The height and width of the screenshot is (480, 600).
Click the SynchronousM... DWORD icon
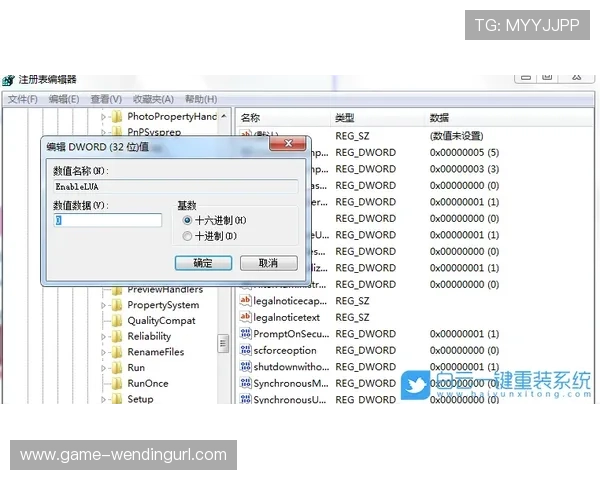click(245, 383)
